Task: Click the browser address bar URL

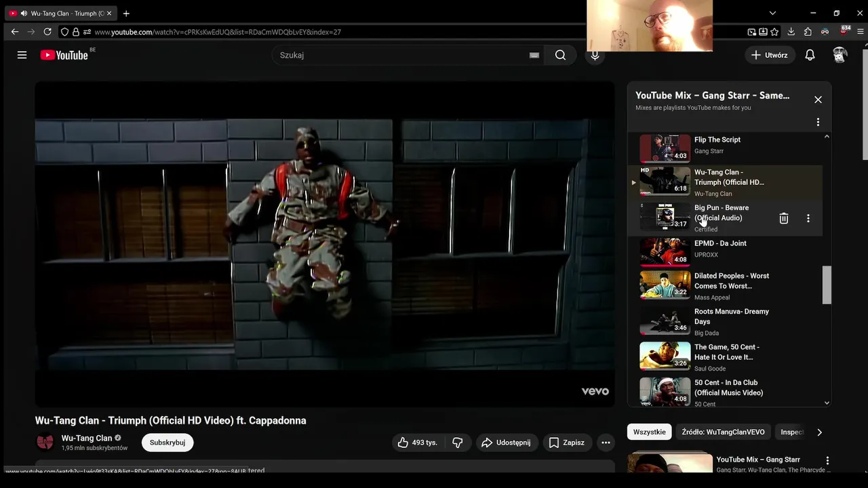Action: 218,32
